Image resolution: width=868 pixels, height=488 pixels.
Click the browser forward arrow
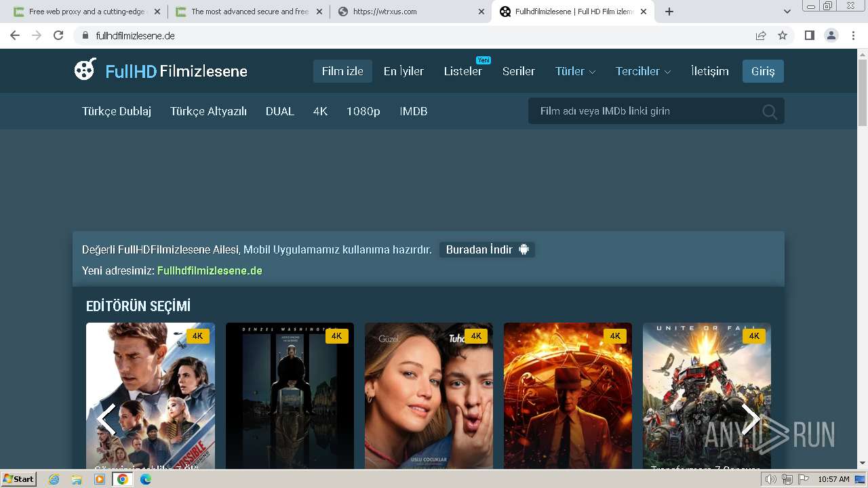[37, 35]
